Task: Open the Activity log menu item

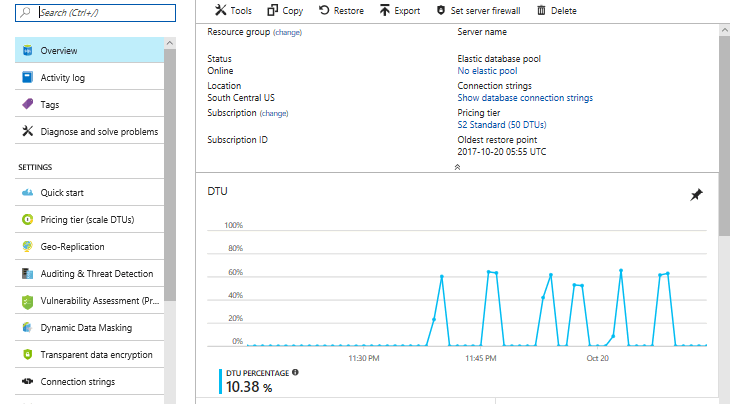Action: tap(89, 77)
